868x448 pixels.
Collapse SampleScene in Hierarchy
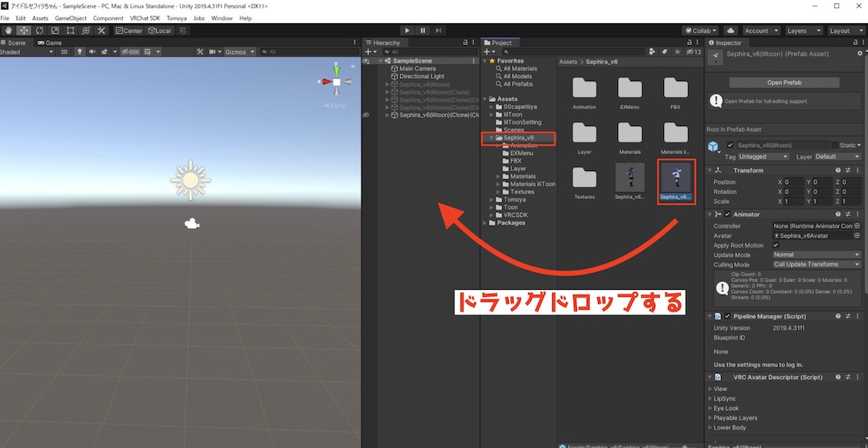coord(380,61)
